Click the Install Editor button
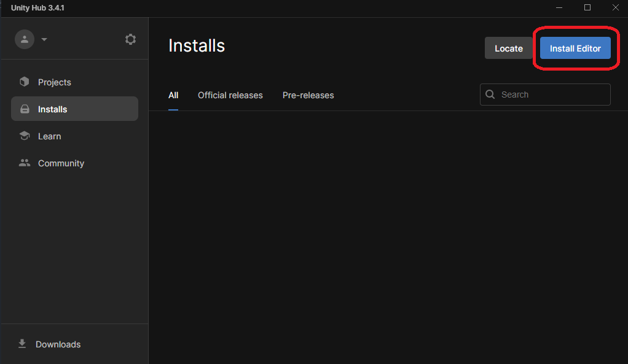The image size is (628, 364). [x=575, y=48]
